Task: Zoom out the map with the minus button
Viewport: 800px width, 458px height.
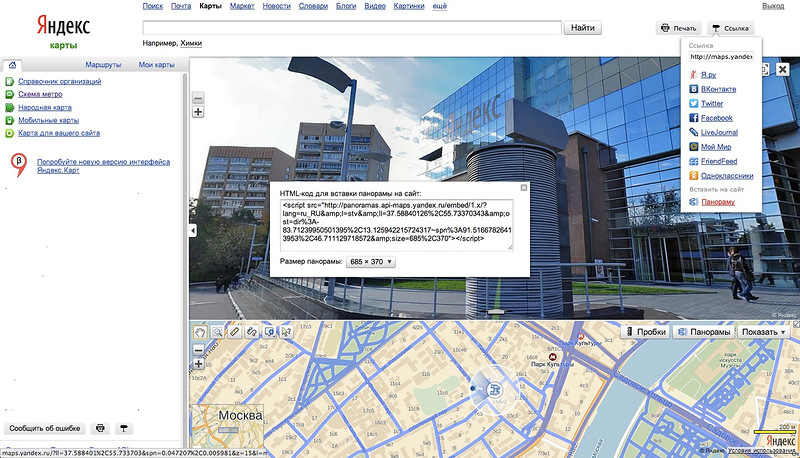Action: coord(198,350)
